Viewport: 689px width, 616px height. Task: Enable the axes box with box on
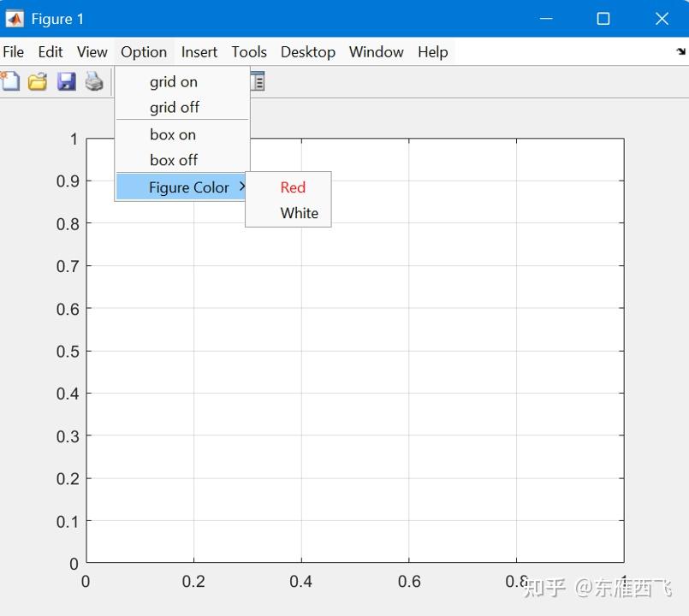click(173, 134)
